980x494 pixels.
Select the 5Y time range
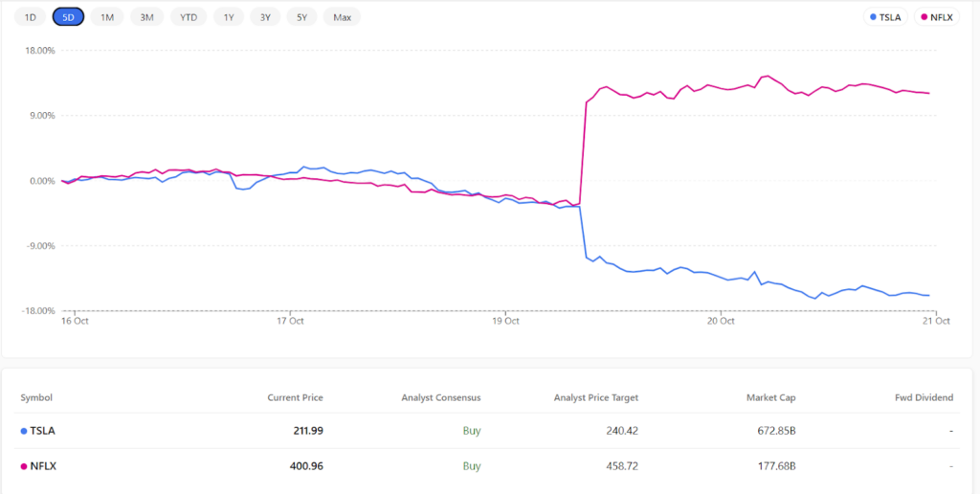point(301,17)
